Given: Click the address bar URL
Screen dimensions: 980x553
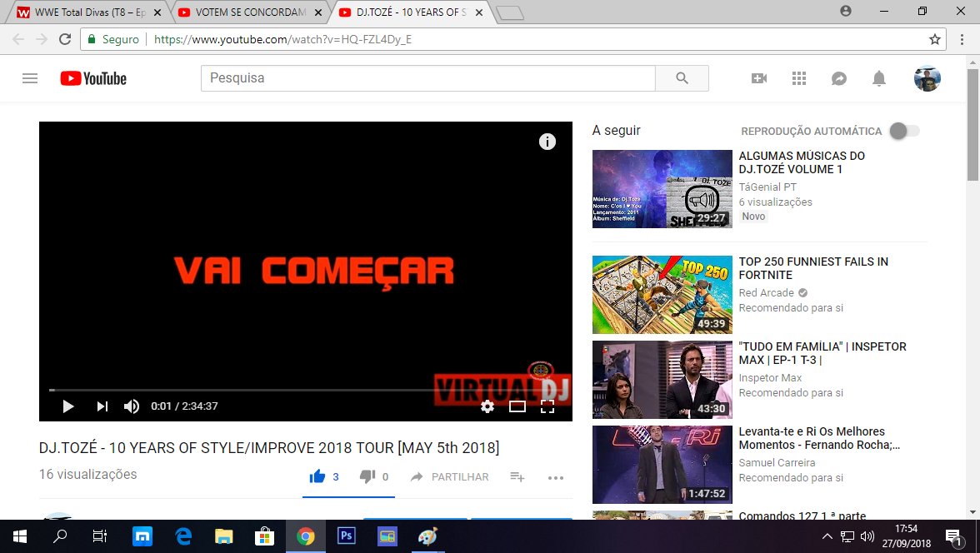Looking at the screenshot, I should (283, 39).
